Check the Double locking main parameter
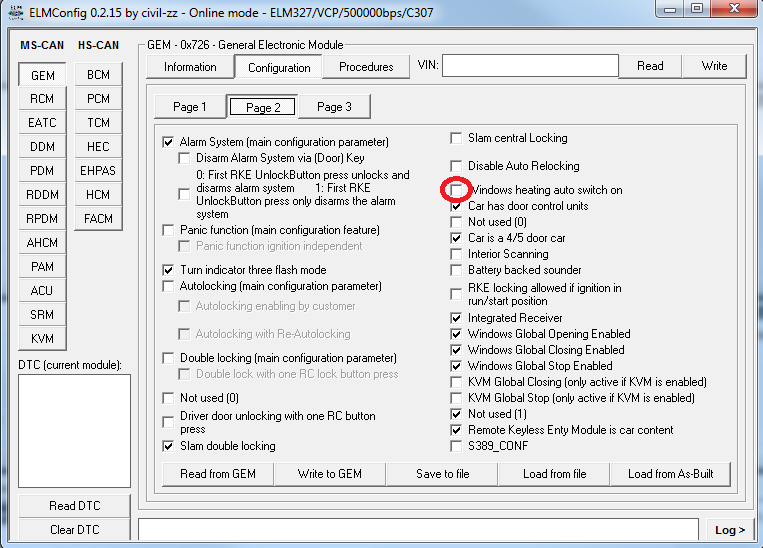 click(x=168, y=358)
